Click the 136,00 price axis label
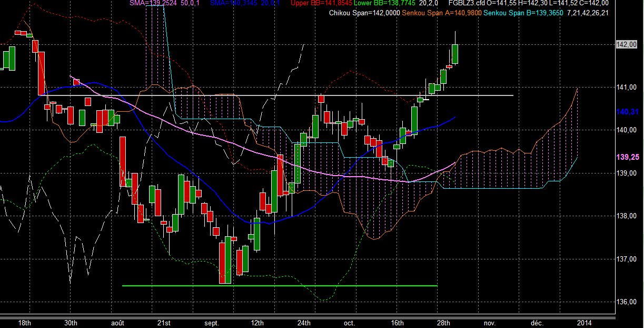 click(626, 302)
